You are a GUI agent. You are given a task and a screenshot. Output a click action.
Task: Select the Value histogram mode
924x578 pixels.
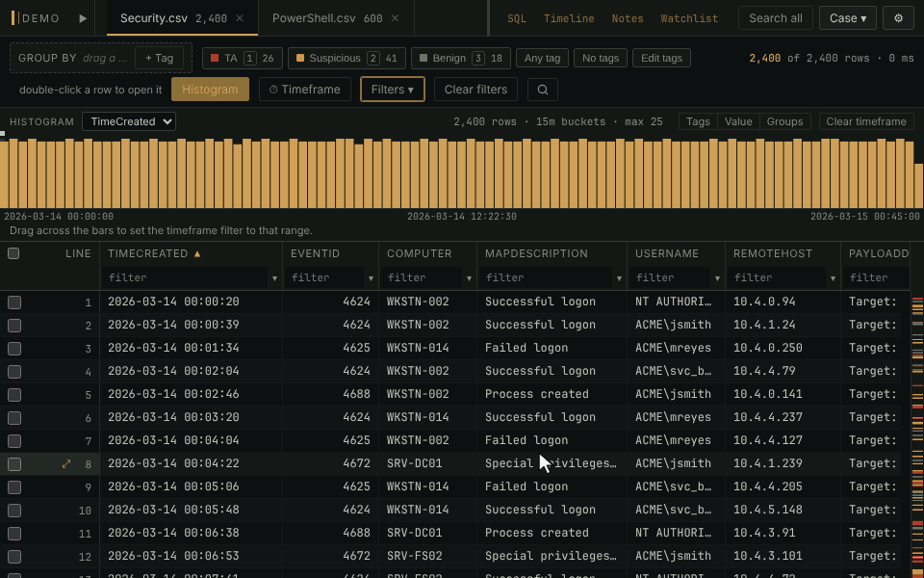click(738, 121)
